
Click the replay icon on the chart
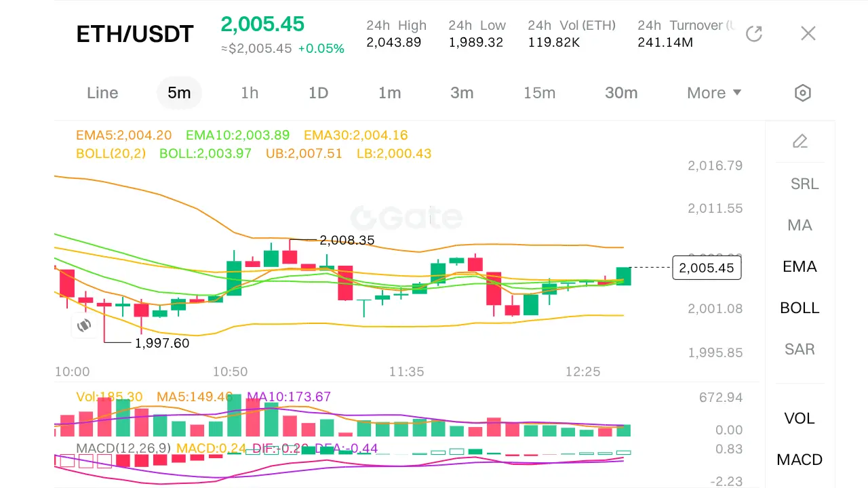tap(84, 325)
